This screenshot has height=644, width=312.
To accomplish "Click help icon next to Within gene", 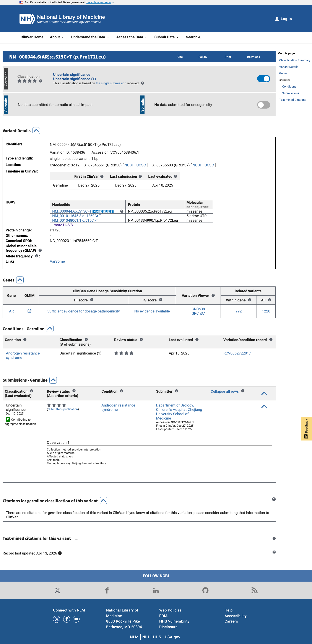I will [250, 300].
